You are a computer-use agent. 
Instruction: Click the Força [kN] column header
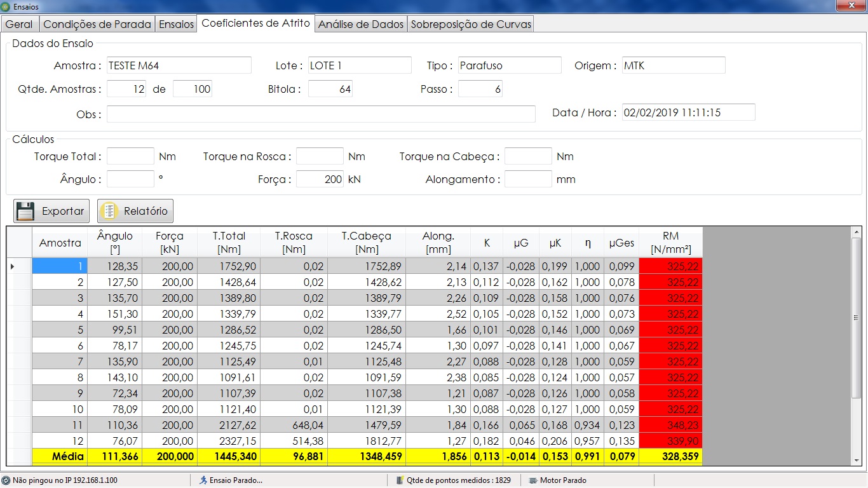[170, 243]
